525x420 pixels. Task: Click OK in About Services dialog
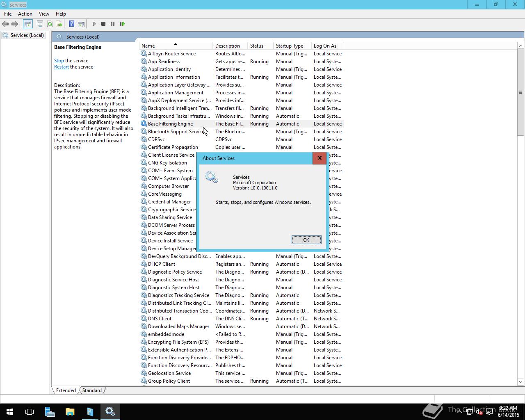(x=306, y=240)
